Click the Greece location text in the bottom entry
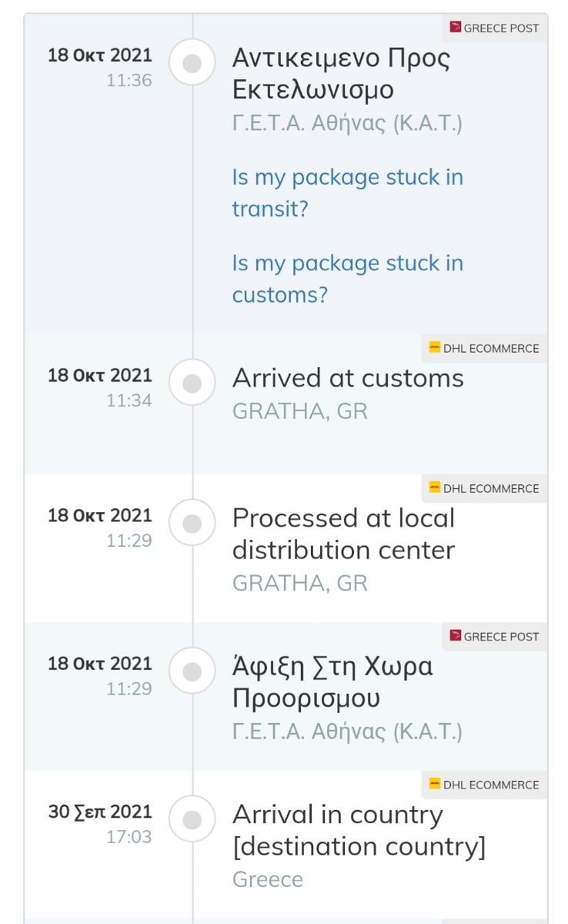 pyautogui.click(x=268, y=879)
